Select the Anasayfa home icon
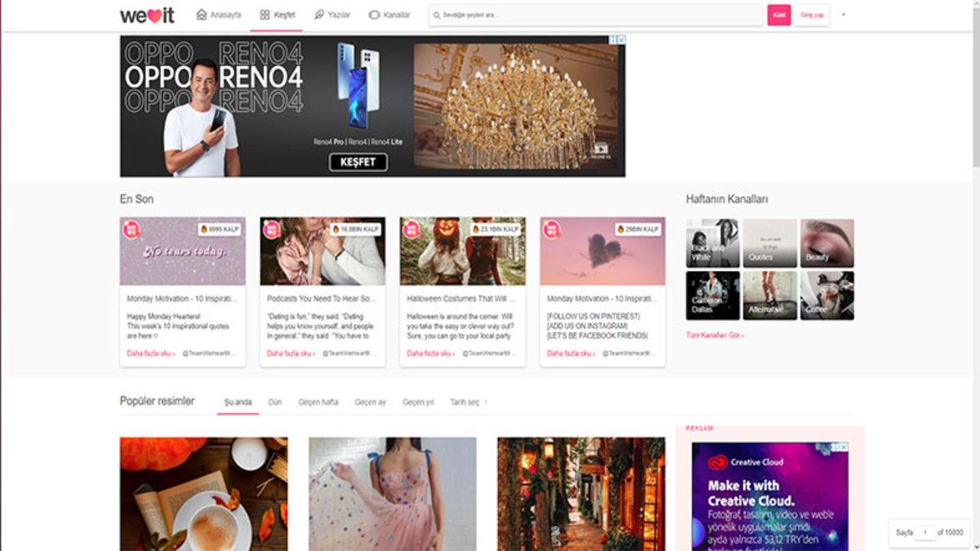Screen dimensions: 980x551 [x=202, y=13]
